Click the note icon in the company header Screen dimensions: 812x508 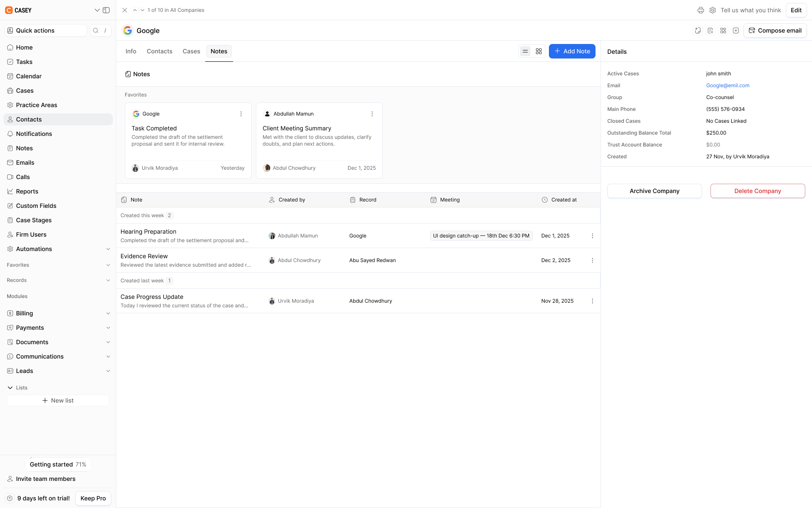(710, 30)
